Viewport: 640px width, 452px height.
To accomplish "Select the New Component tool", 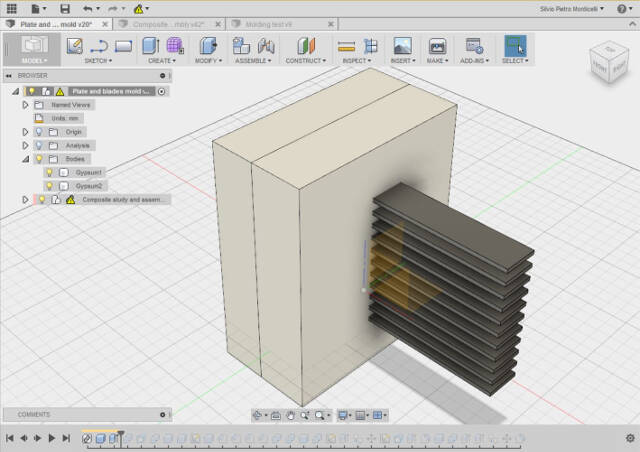I will [x=241, y=46].
